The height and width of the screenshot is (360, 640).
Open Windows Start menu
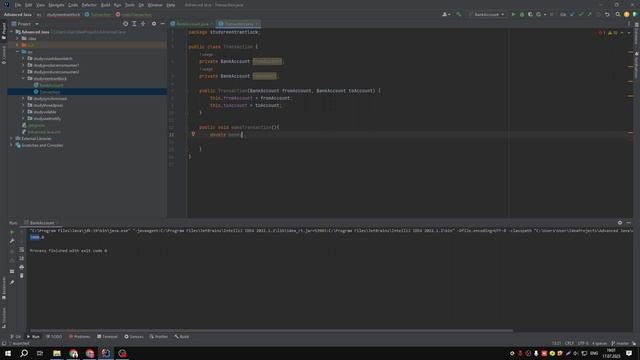(8, 353)
